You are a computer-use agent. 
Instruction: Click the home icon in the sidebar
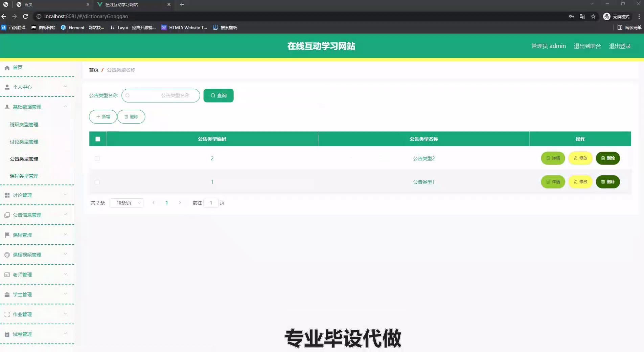[7, 68]
